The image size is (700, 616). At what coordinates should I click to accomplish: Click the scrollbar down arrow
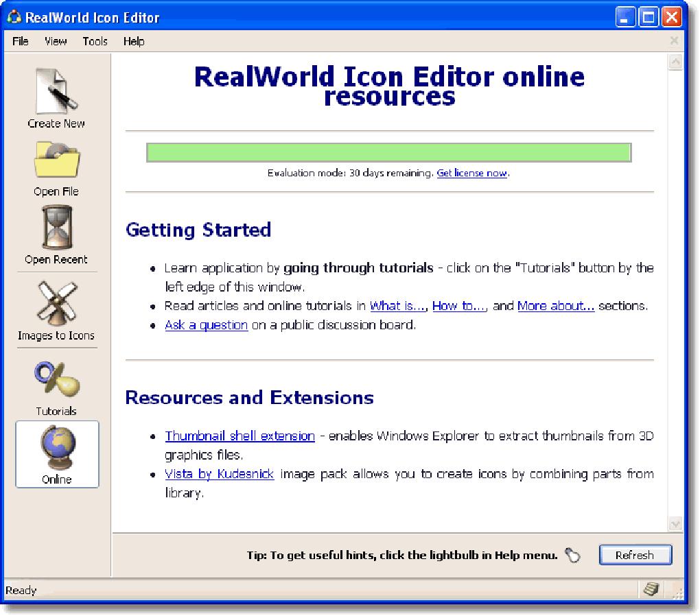point(675,523)
